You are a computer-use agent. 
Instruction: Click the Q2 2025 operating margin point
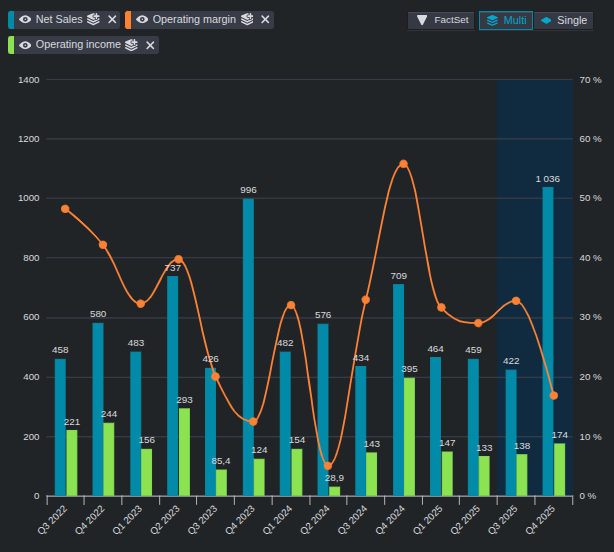pos(478,323)
